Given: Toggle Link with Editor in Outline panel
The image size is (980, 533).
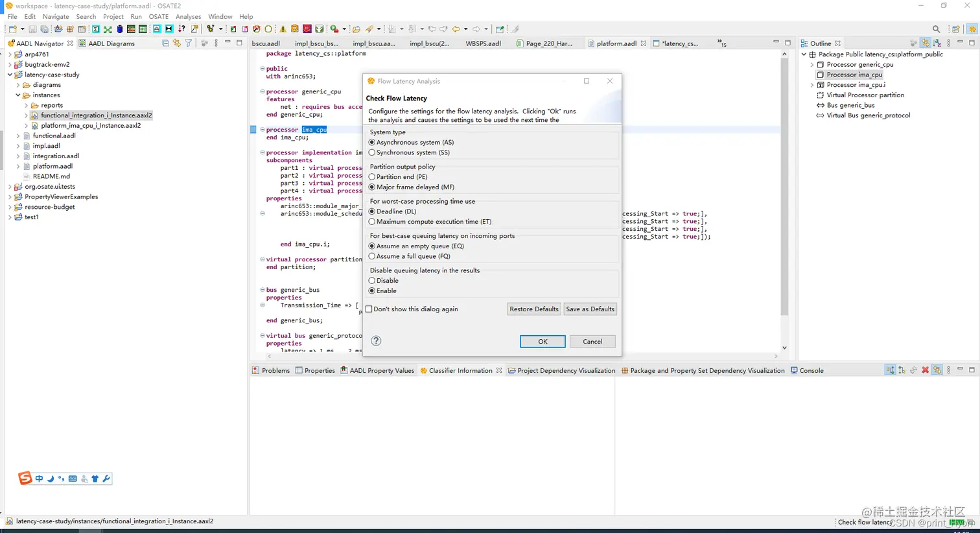Looking at the screenshot, I should pyautogui.click(x=925, y=43).
